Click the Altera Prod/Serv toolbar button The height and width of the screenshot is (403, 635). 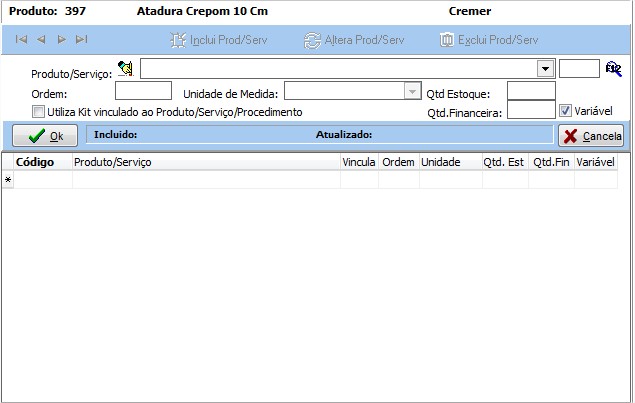tap(354, 40)
